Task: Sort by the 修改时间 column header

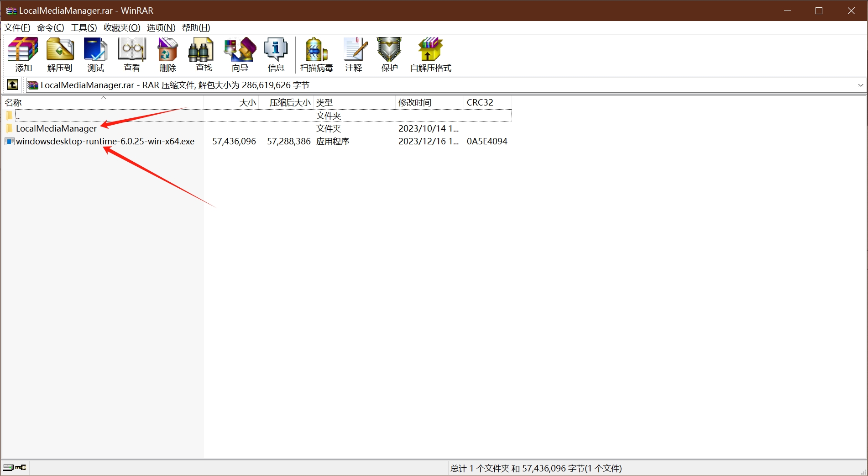Action: click(x=429, y=102)
